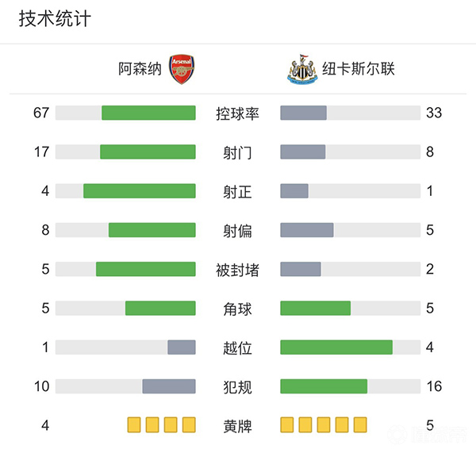Viewport: 476px width, 449px height.
Task: Click Arsenal's second yellow card icon
Action: 152,424
